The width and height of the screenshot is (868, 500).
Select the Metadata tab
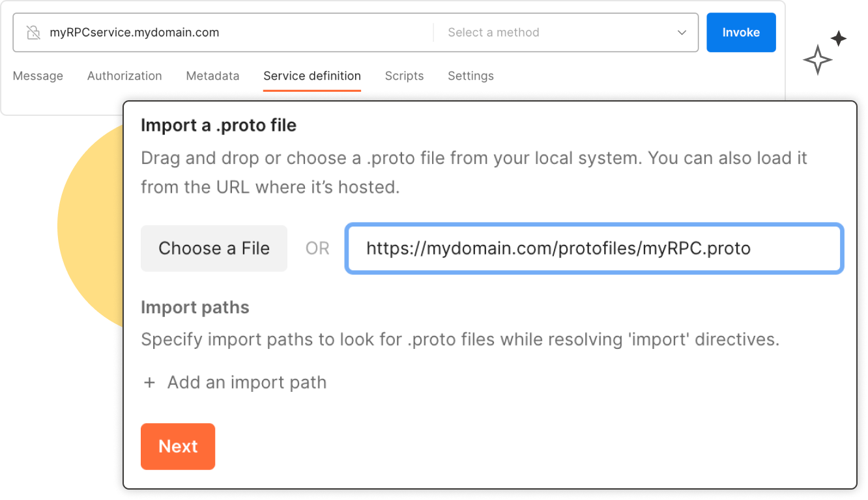[x=212, y=76]
